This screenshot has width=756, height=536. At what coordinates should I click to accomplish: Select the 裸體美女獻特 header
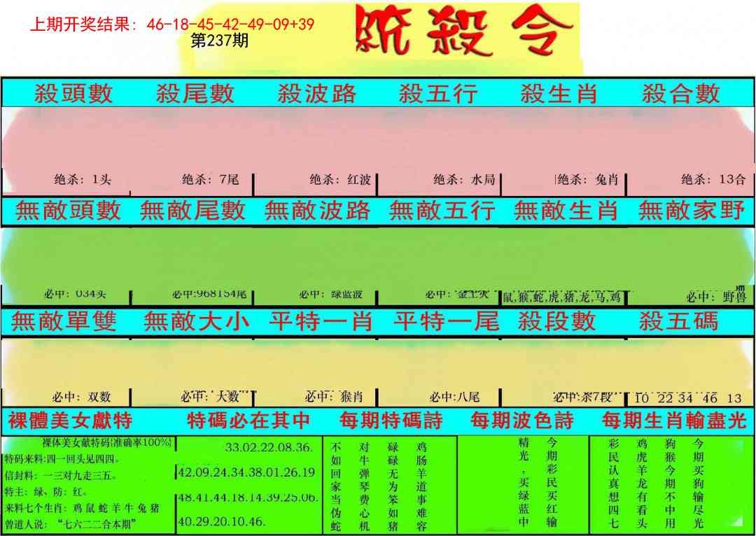pos(70,421)
